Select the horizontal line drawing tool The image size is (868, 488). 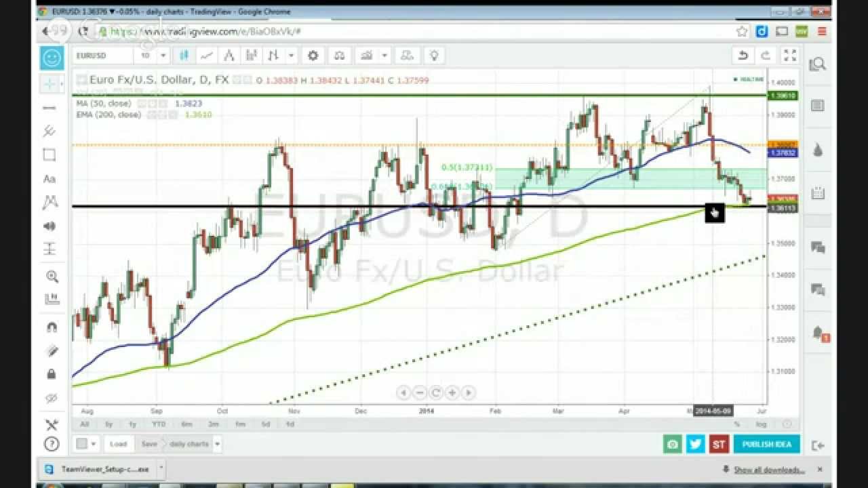click(50, 108)
